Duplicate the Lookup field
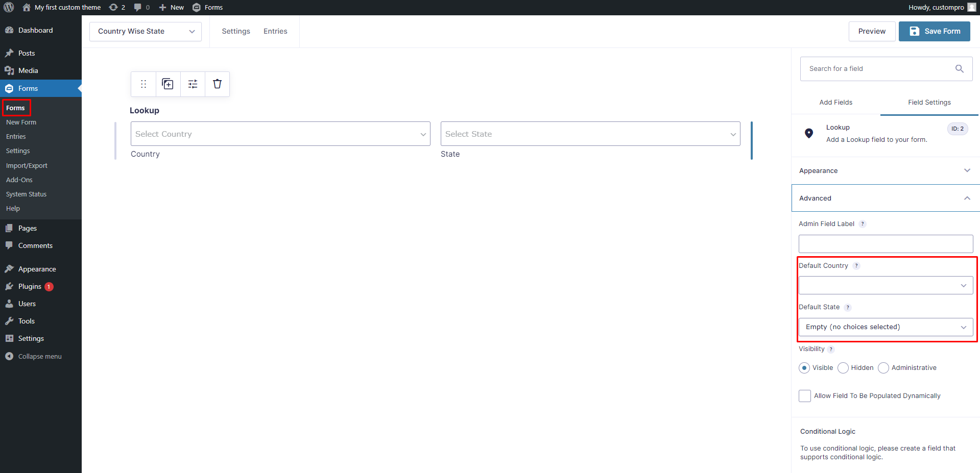 click(x=168, y=84)
